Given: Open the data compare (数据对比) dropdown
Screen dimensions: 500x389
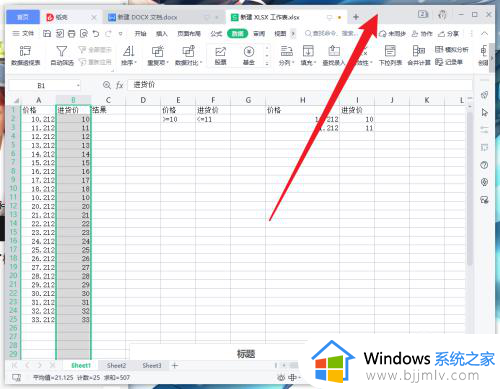Looking at the screenshot, I should [x=188, y=55].
